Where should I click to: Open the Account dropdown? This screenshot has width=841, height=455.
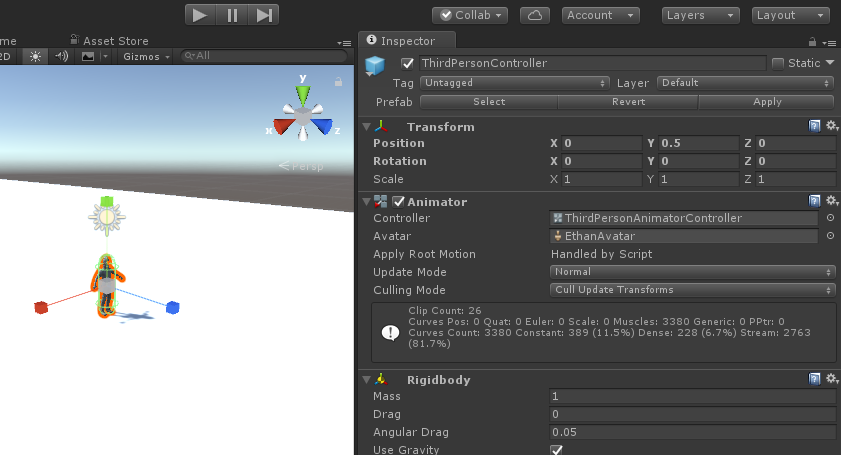(600, 16)
